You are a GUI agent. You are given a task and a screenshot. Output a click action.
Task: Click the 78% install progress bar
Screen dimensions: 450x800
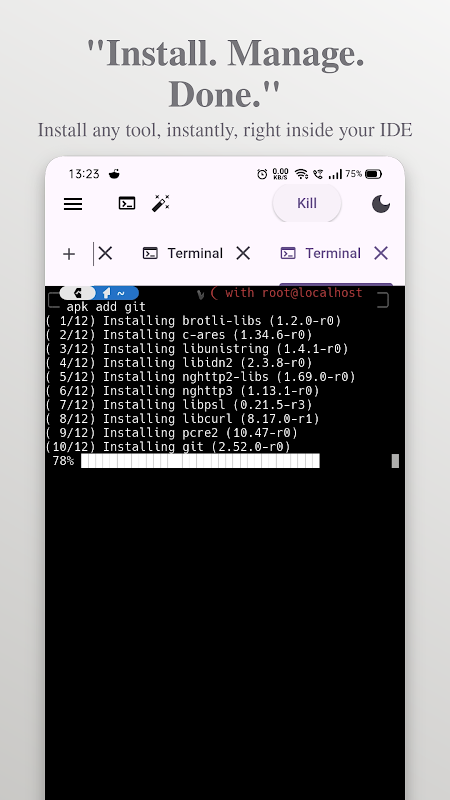[x=201, y=461]
